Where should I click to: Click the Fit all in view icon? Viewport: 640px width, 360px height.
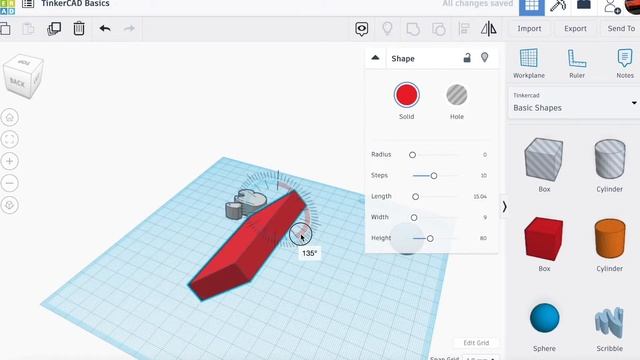pyautogui.click(x=10, y=140)
